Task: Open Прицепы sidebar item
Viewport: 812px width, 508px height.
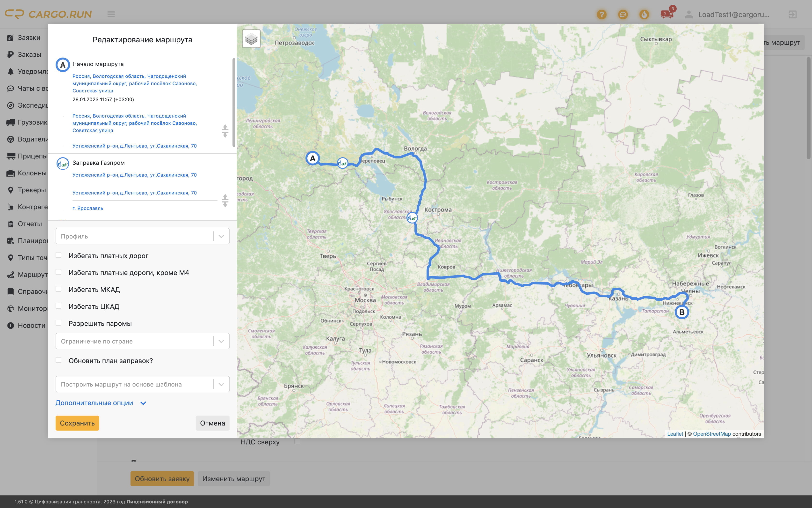Action: [x=33, y=156]
